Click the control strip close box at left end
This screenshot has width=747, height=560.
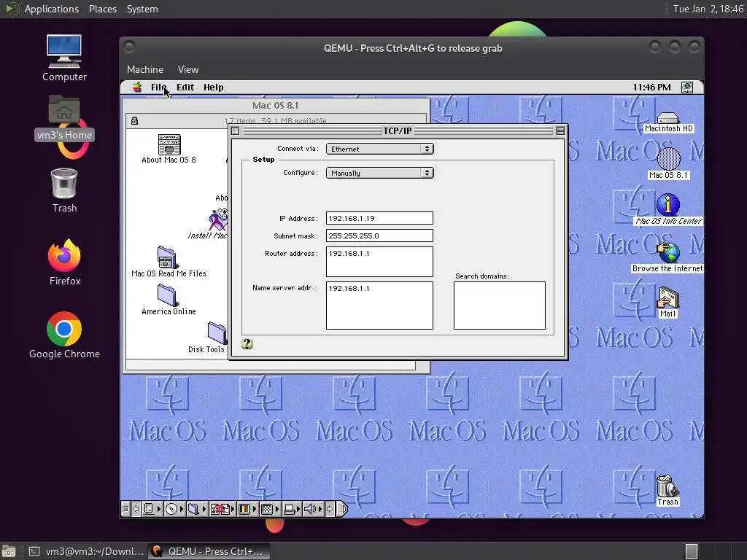pyautogui.click(x=125, y=509)
